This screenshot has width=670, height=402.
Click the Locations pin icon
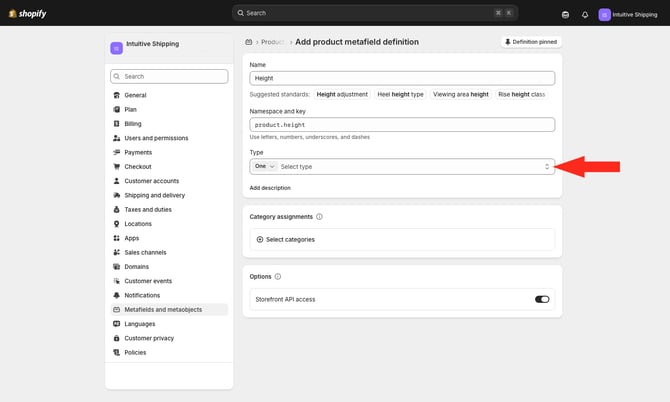click(116, 224)
